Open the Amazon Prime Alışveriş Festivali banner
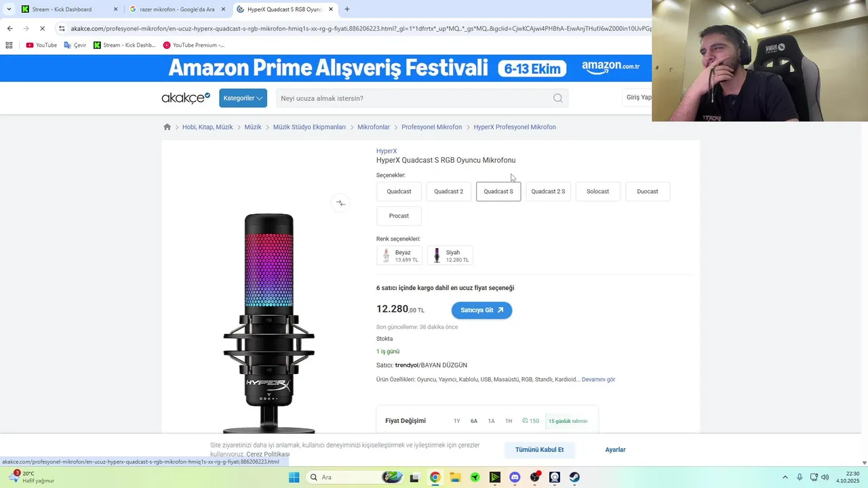 pyautogui.click(x=403, y=68)
